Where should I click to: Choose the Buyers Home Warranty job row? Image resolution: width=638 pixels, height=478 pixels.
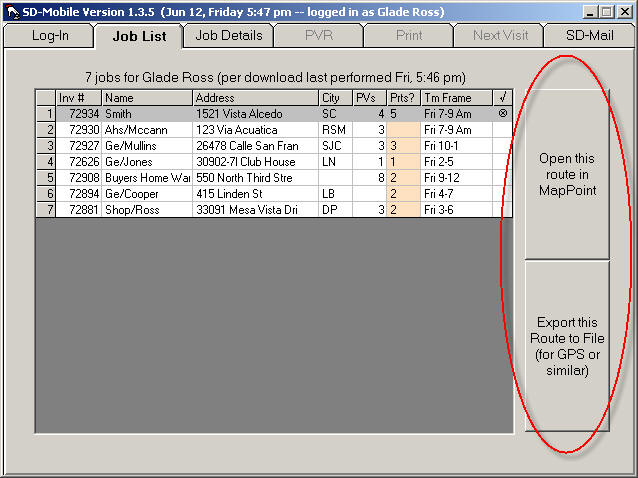147,178
